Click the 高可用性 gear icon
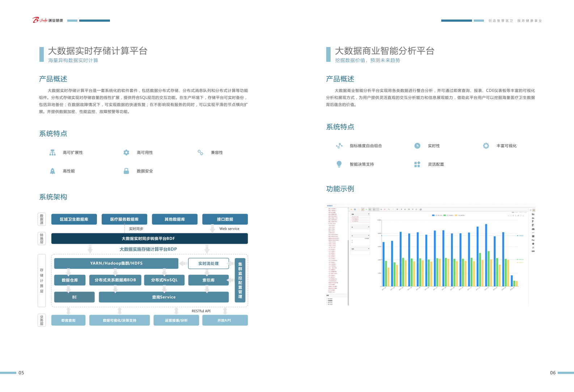 click(x=126, y=153)
